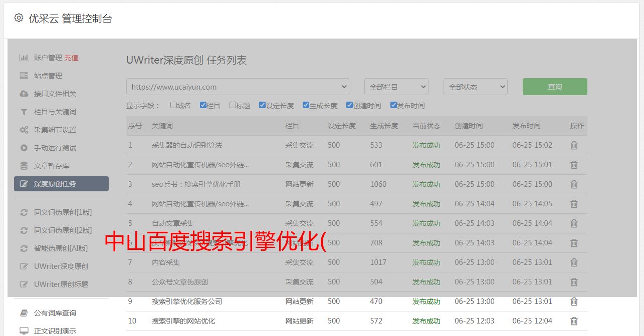Enable the 域名 field checkbox
This screenshot has height=336, width=644.
[173, 105]
